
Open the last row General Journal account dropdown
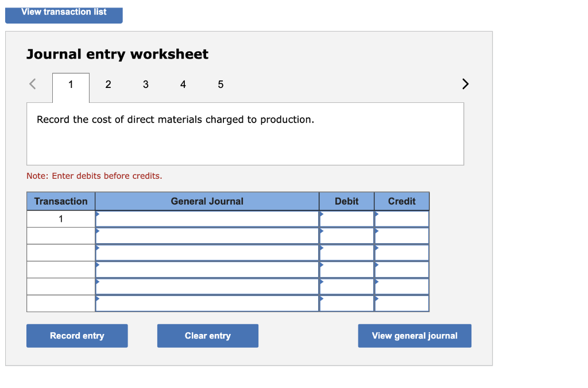coord(207,304)
